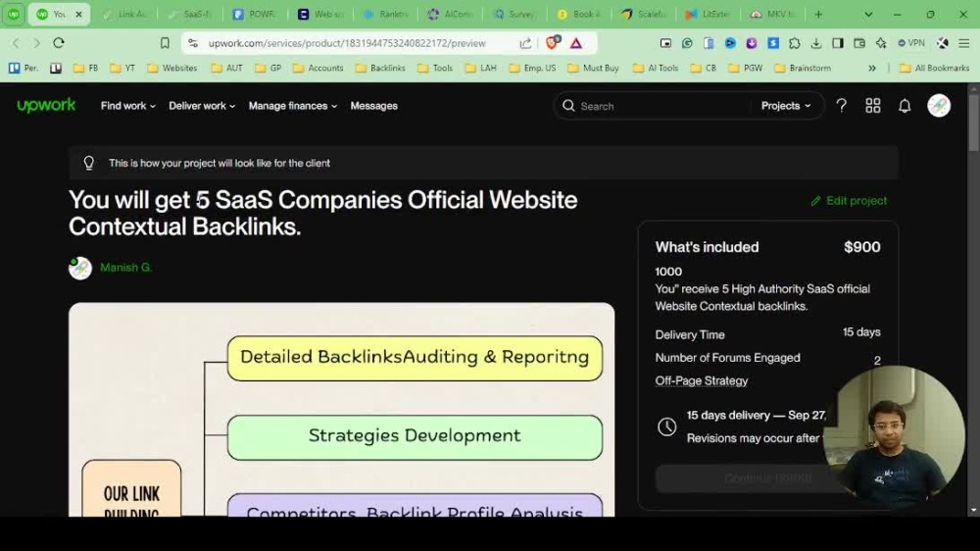The width and height of the screenshot is (980, 551).
Task: Click the Upwork logo
Action: pos(46,106)
